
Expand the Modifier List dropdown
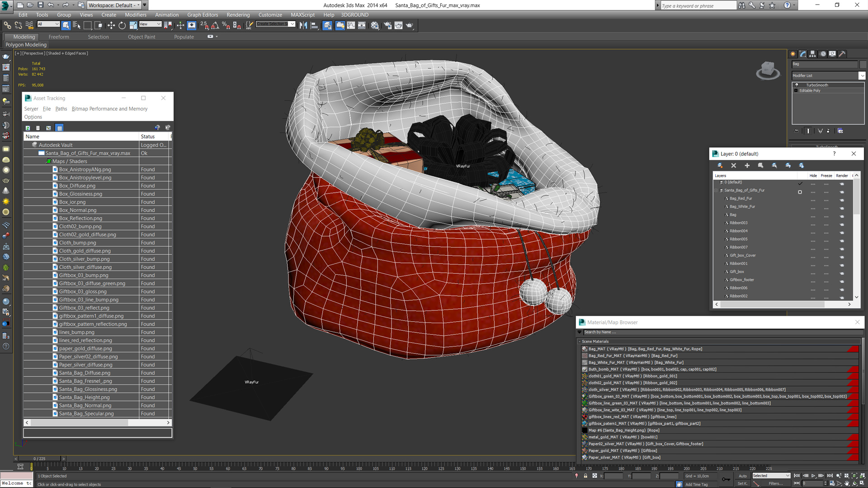(862, 75)
